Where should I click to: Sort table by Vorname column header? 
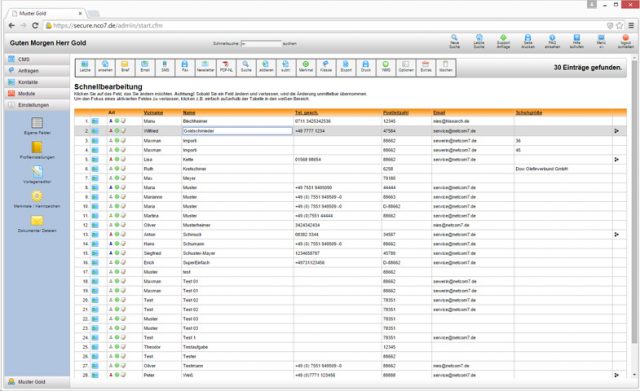click(153, 113)
